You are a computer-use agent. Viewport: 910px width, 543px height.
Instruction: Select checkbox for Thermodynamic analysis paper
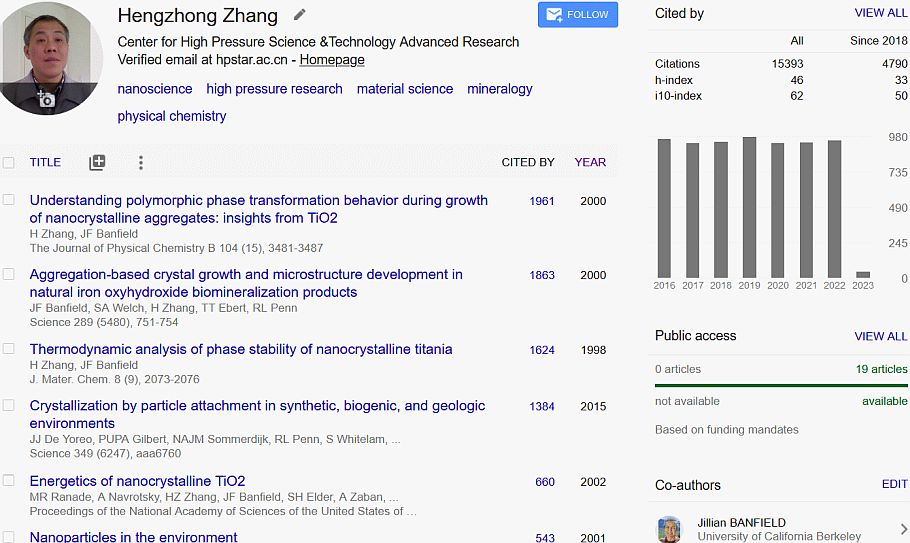point(9,348)
